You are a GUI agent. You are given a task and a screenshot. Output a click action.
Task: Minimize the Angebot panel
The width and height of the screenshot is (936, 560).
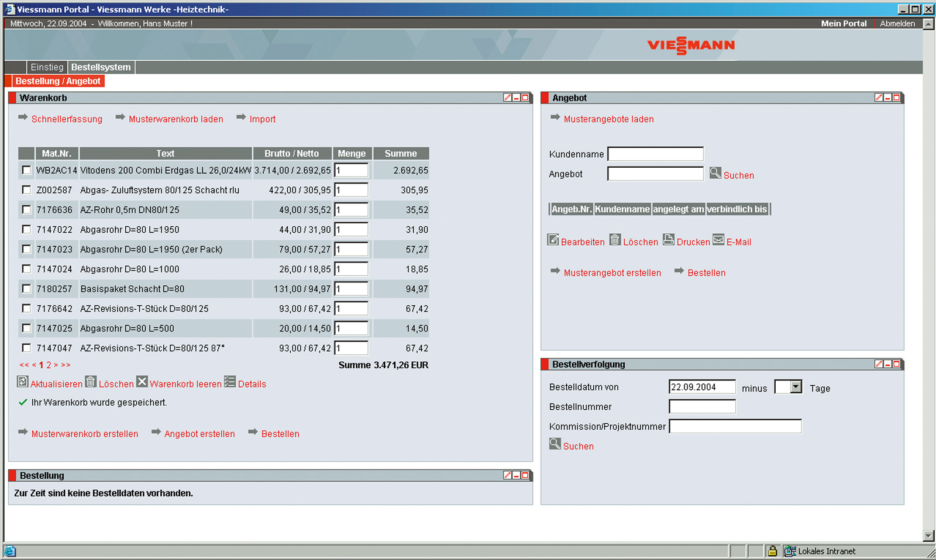point(887,98)
